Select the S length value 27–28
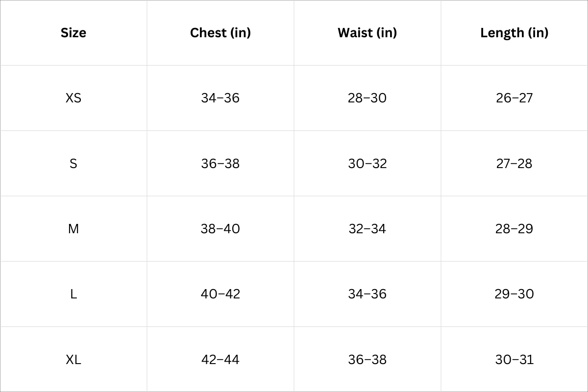The image size is (588, 392). pyautogui.click(x=514, y=163)
